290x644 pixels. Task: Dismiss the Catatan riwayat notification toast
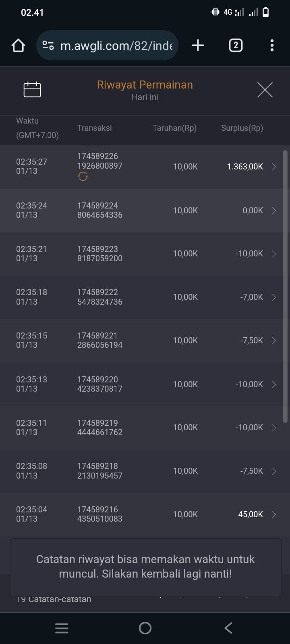[x=145, y=567]
